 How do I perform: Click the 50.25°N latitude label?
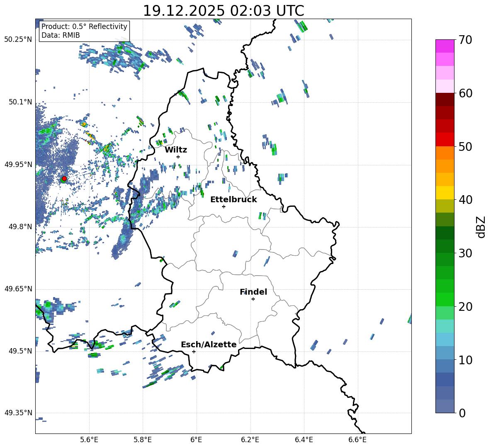coord(18,40)
